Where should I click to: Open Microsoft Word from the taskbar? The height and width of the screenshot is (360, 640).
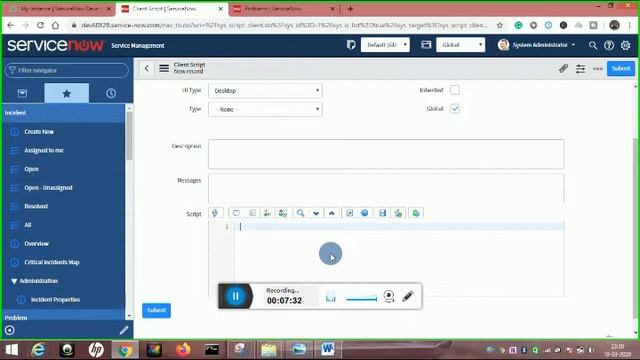pyautogui.click(x=327, y=349)
